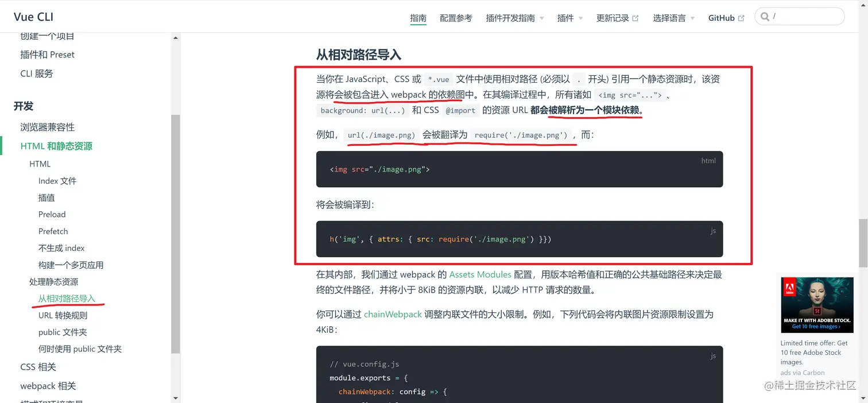The height and width of the screenshot is (403, 868).
Task: Open CLI 服务 in sidebar
Action: point(37,73)
